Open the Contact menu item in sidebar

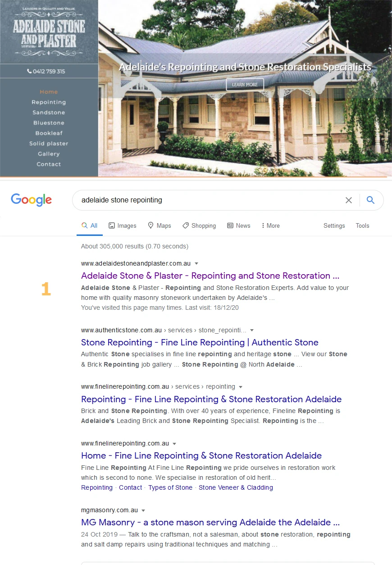tap(49, 165)
